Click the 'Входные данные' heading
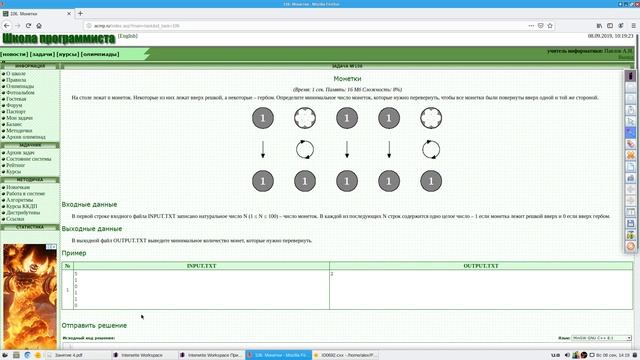This screenshot has height=360, width=640. point(89,204)
